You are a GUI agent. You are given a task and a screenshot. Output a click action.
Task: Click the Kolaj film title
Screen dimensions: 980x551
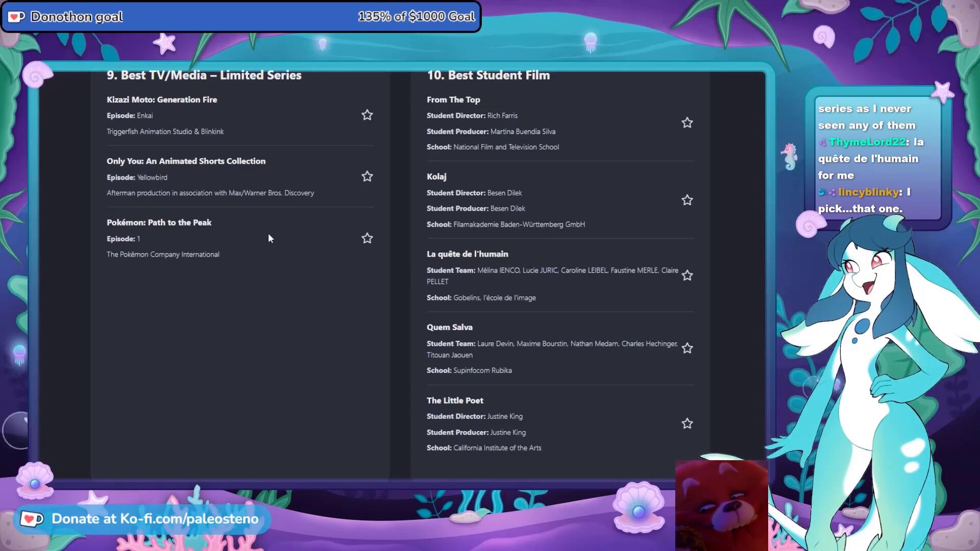[x=436, y=177]
